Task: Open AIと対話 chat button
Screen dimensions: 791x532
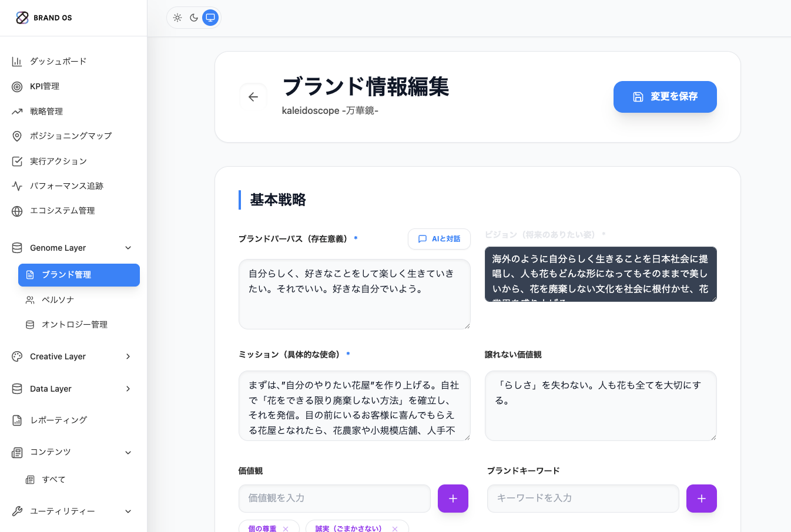Action: [x=439, y=239]
